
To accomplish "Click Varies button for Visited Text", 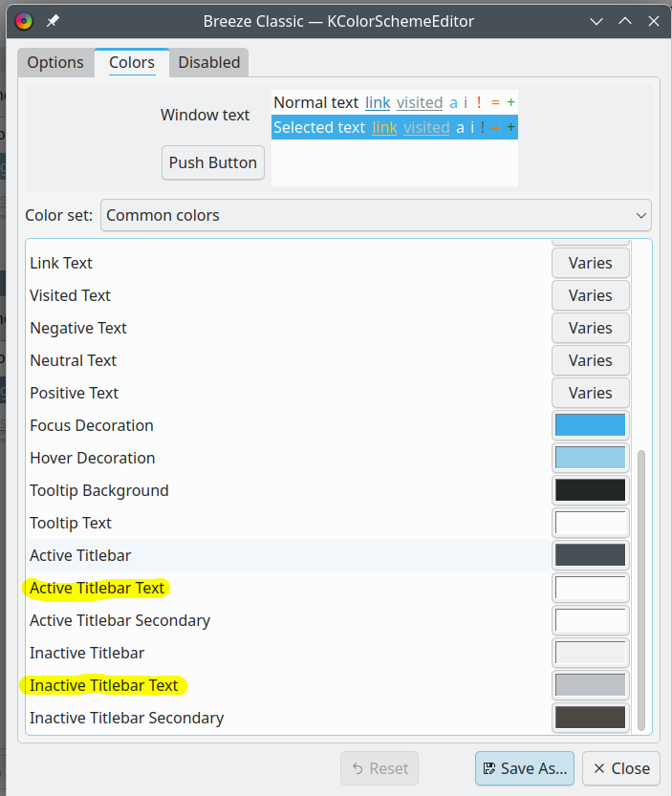I will coord(591,295).
